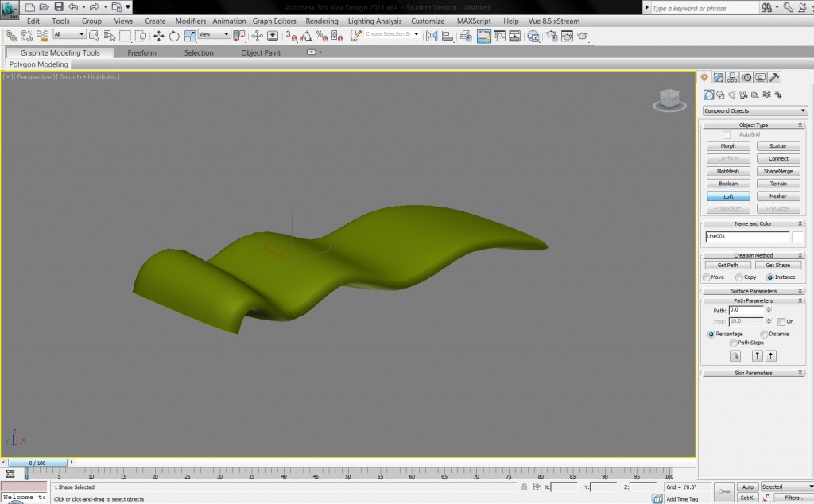Switch to the Modify command panel tab
Viewport: 814px width, 504px height.
coord(719,77)
